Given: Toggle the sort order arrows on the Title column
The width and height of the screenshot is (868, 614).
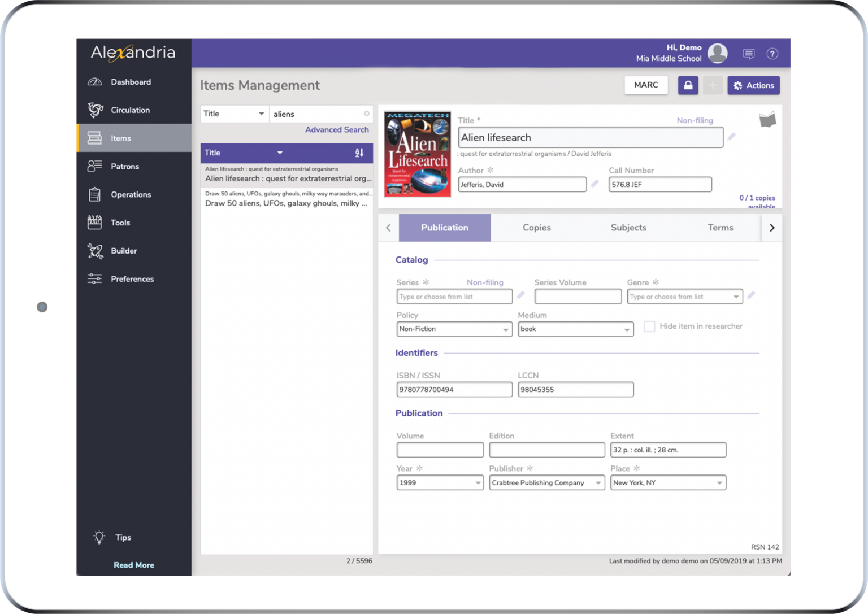Looking at the screenshot, I should [x=358, y=153].
